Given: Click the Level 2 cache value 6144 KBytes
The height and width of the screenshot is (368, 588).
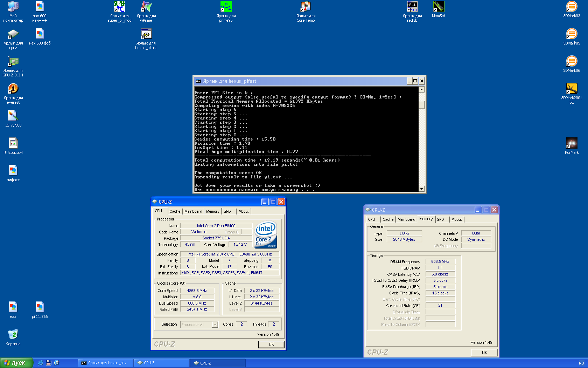Looking at the screenshot, I should (262, 303).
